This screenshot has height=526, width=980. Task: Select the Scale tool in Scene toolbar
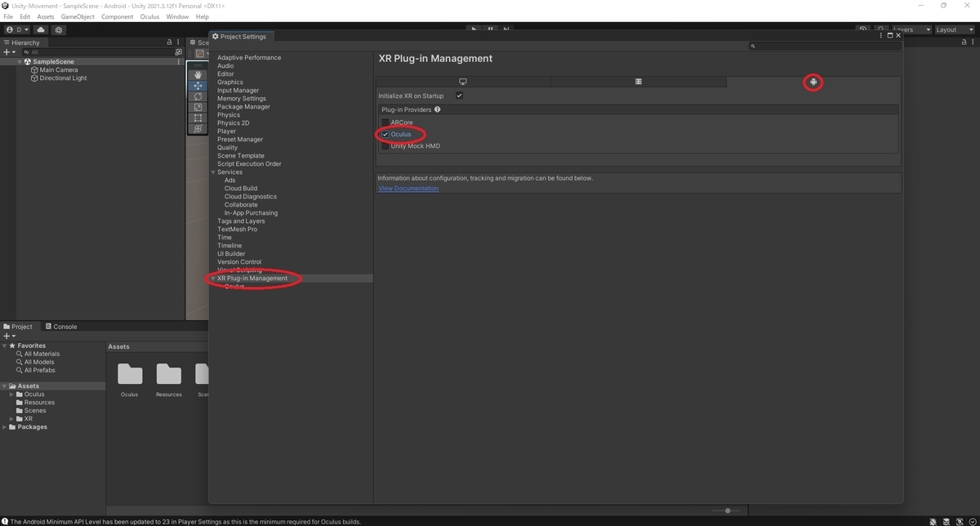click(198, 107)
